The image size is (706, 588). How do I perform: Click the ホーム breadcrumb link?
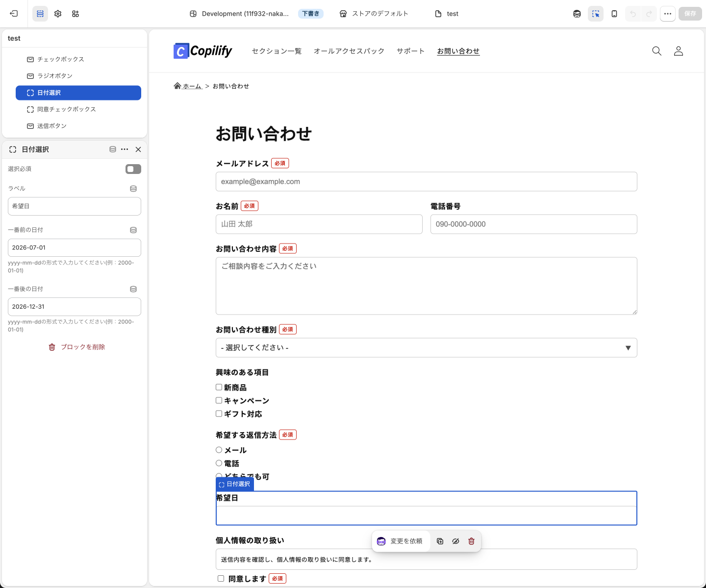coord(188,86)
